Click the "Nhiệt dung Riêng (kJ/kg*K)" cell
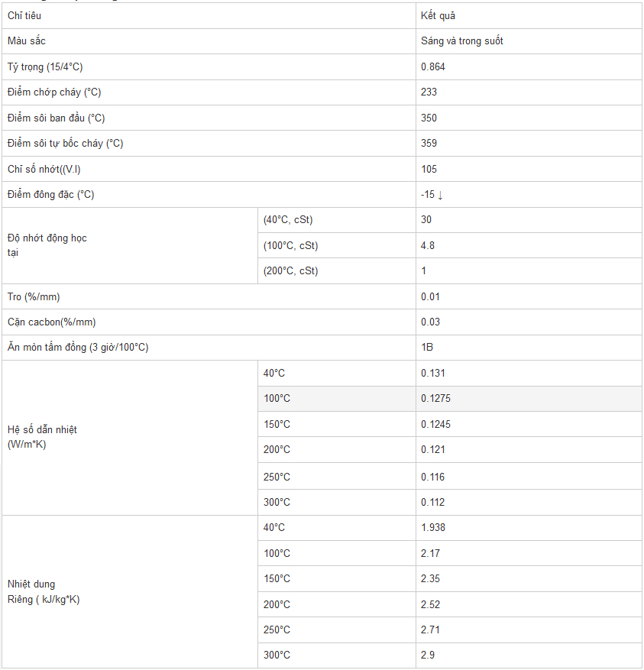The image size is (644, 670). (x=44, y=592)
